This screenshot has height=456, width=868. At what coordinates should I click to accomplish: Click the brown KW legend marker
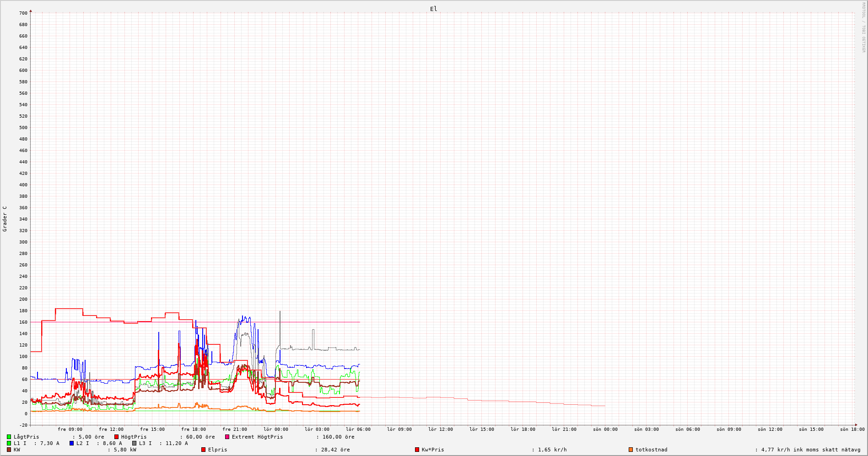click(9, 450)
